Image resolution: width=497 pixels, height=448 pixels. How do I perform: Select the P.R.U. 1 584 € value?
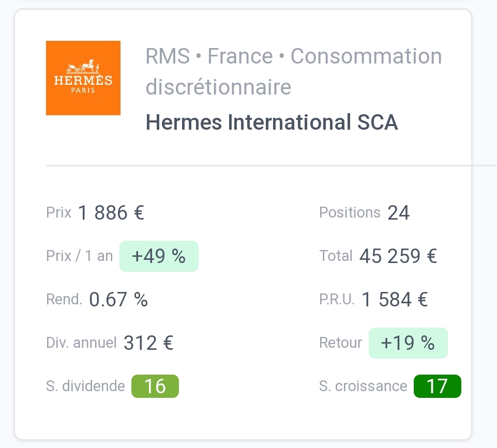click(395, 299)
